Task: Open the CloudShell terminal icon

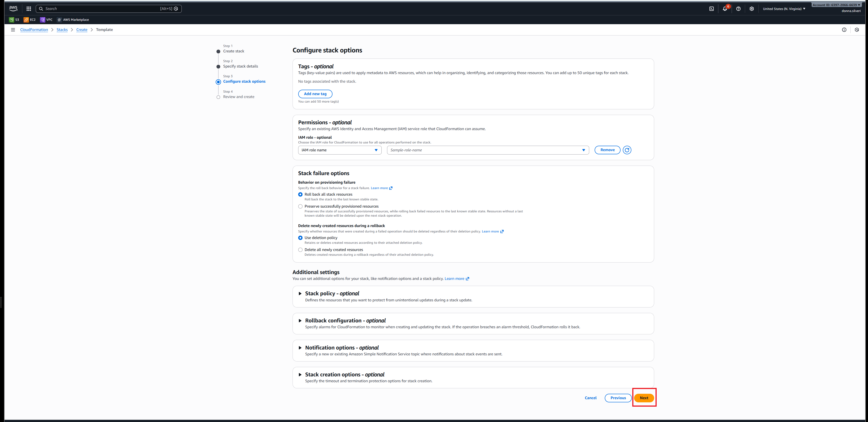Action: click(x=711, y=9)
